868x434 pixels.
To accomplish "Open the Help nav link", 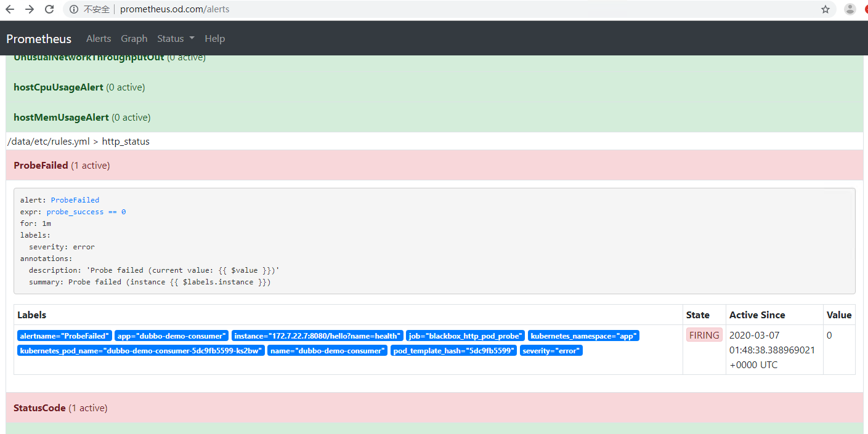I will tap(214, 39).
